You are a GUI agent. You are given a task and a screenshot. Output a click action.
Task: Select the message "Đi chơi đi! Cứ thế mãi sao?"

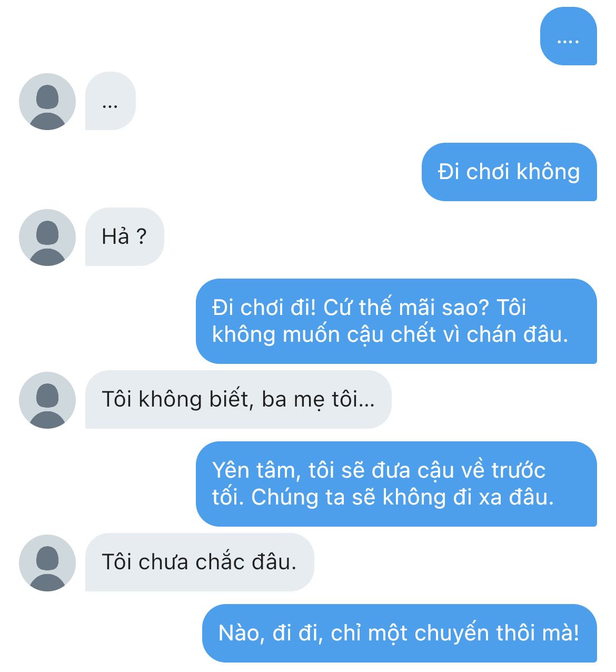pyautogui.click(x=396, y=321)
